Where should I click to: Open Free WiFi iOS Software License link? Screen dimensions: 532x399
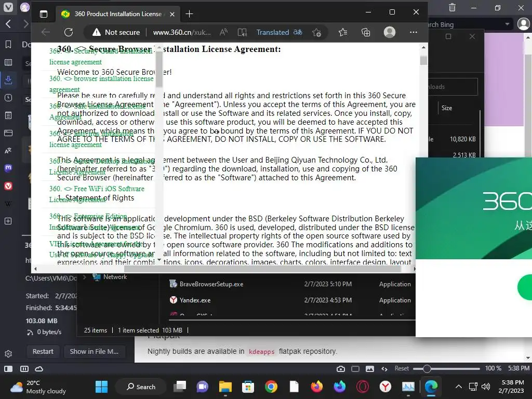point(96,194)
